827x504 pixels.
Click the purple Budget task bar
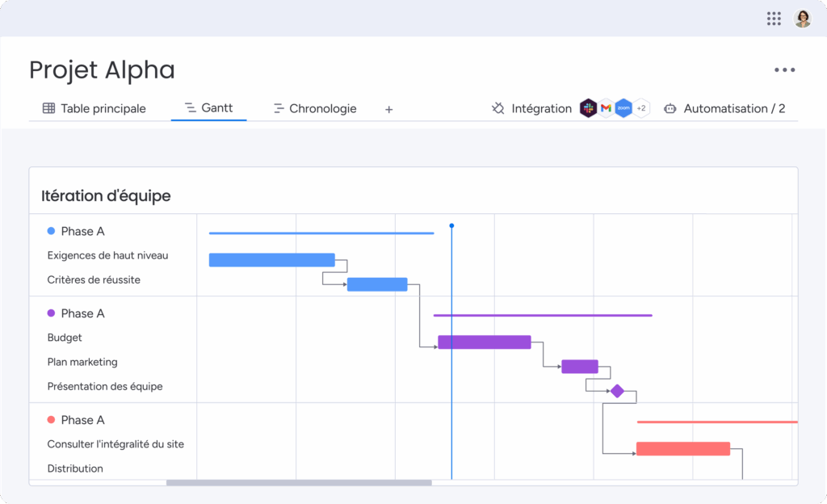pos(485,342)
